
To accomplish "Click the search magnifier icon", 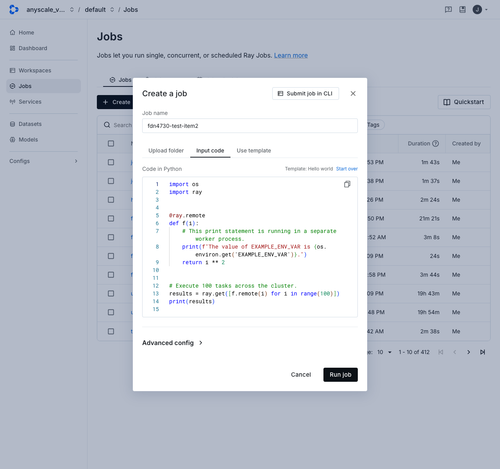I will pyautogui.click(x=107, y=125).
